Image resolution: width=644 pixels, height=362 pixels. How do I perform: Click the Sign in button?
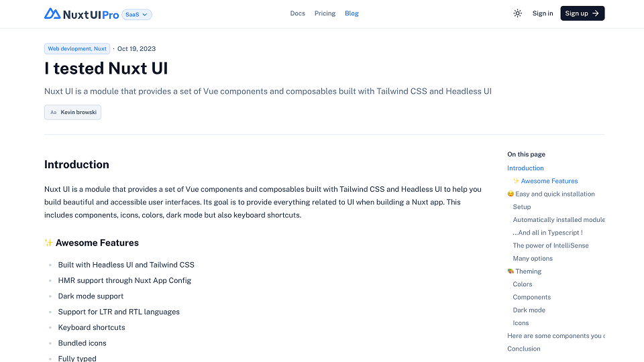tap(543, 13)
